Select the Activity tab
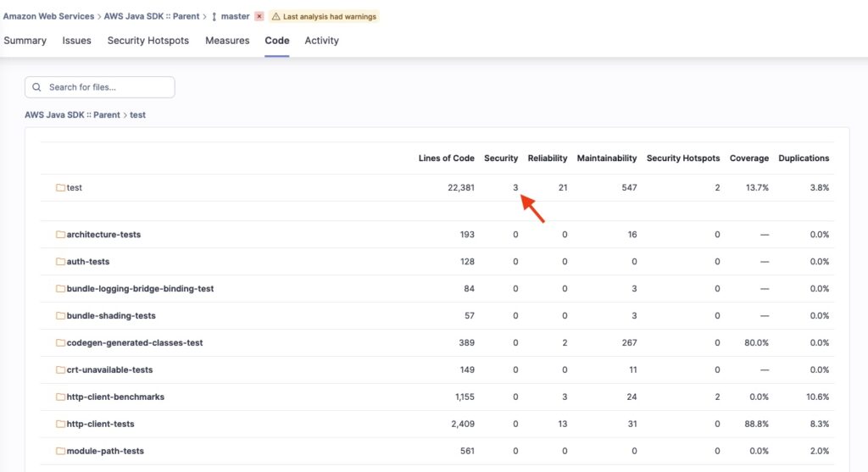Screen dimensions: 868x472 pyautogui.click(x=321, y=41)
